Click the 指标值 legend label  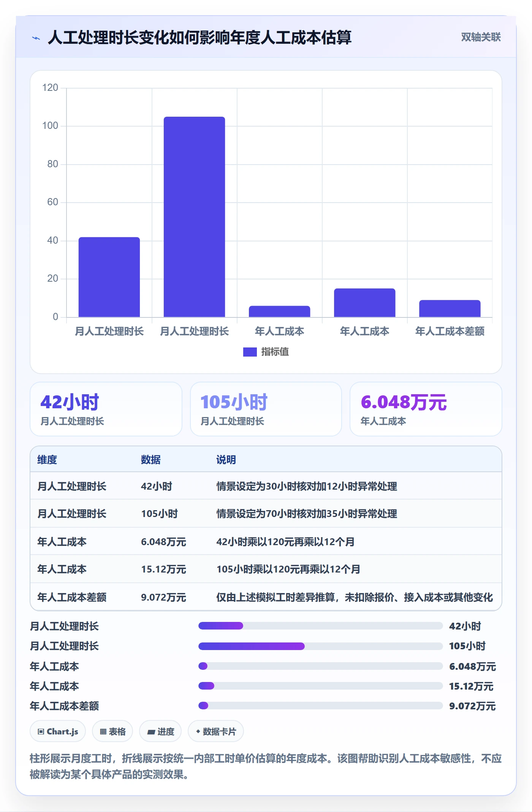coord(275,352)
